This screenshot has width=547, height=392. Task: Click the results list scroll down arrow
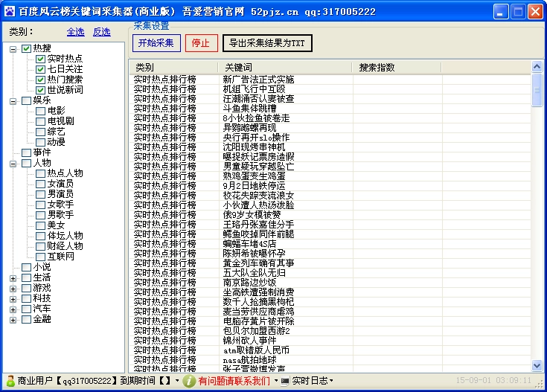click(x=537, y=365)
